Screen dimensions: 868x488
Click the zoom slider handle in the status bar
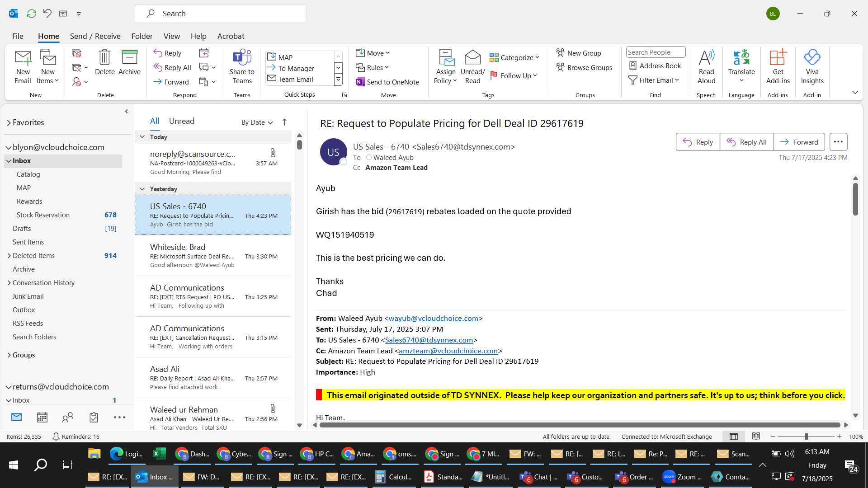coord(806,436)
